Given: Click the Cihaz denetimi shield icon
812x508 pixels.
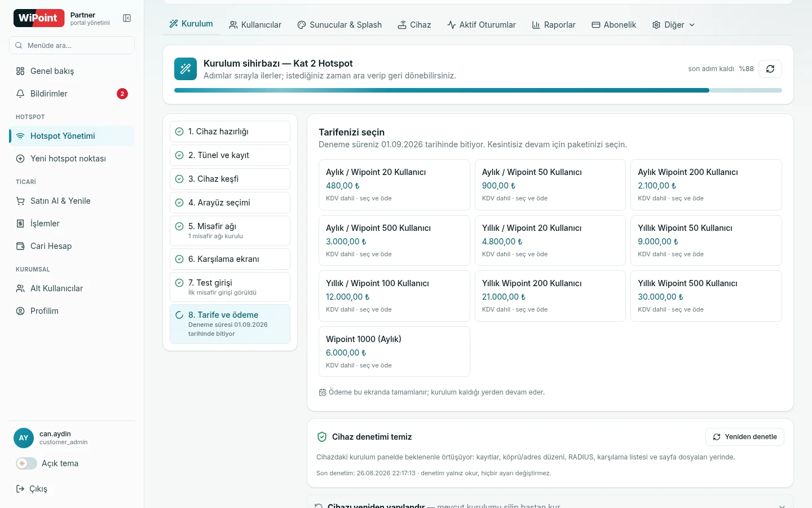Looking at the screenshot, I should coord(322,437).
